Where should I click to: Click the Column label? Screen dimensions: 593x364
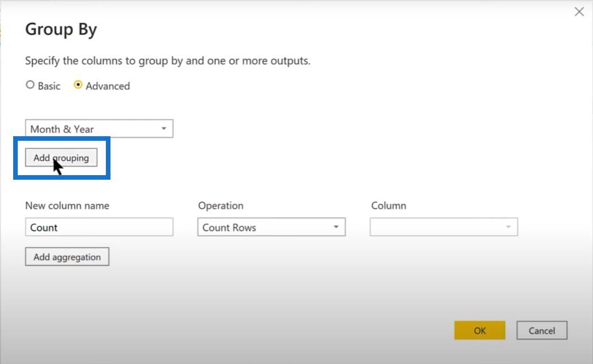pos(389,205)
